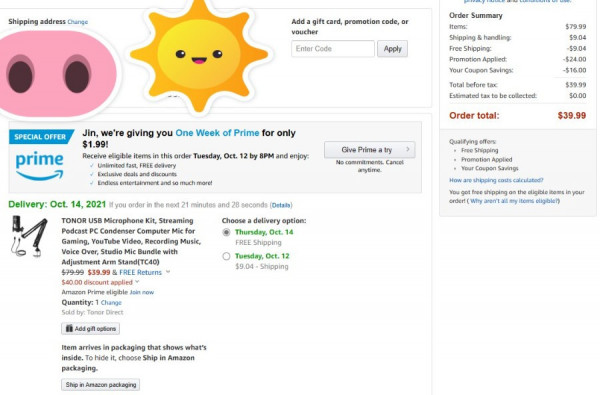The height and width of the screenshot is (395, 600).
Task: Click Give Prime a try button
Action: click(370, 150)
